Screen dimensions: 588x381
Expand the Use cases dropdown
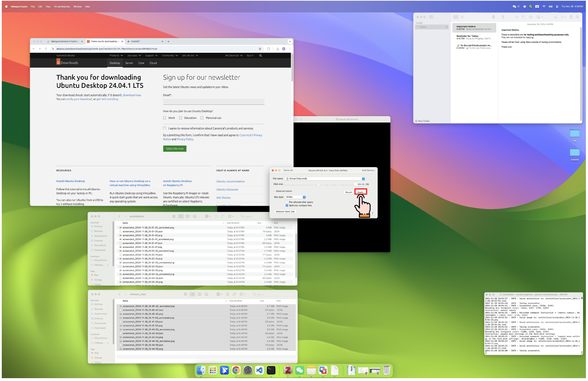pos(134,56)
